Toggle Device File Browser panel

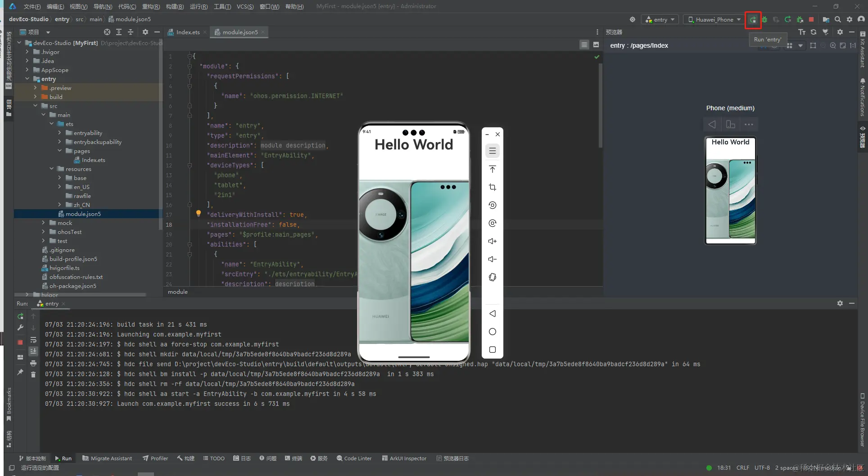[863, 420]
